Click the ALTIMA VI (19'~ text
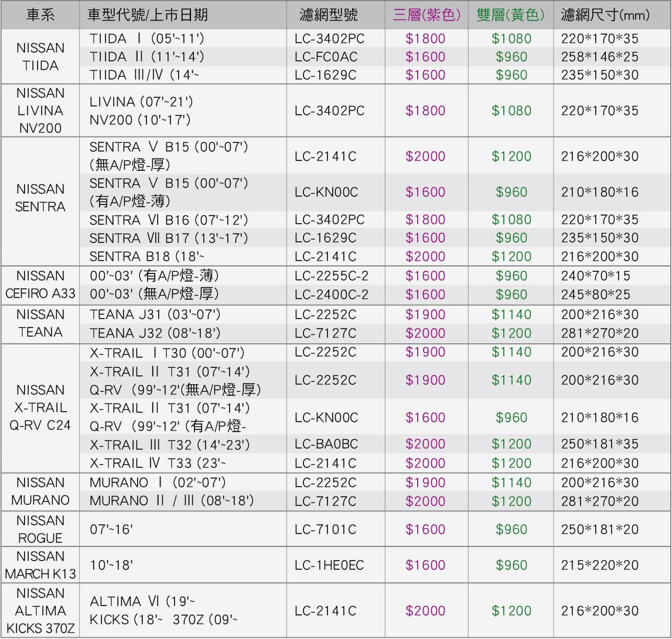 [142, 602]
